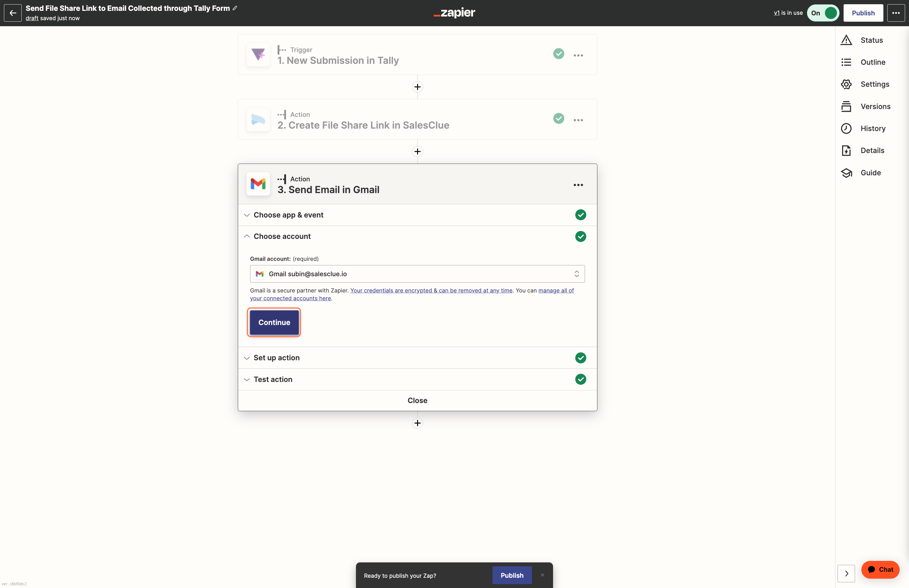The width and height of the screenshot is (909, 588).
Task: Expand Choose app & event section
Action: [417, 215]
